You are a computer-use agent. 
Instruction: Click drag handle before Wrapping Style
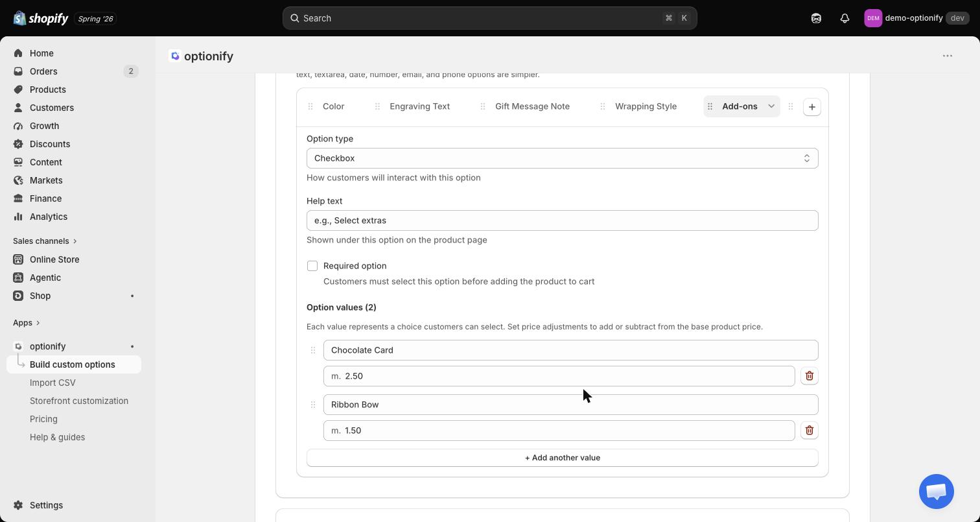pos(603,106)
